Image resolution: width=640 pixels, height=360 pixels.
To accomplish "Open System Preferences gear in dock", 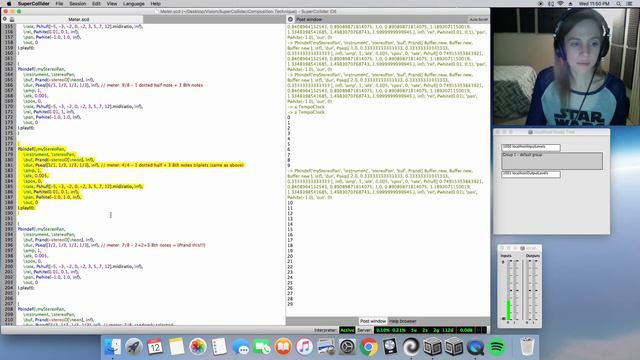I will [347, 347].
